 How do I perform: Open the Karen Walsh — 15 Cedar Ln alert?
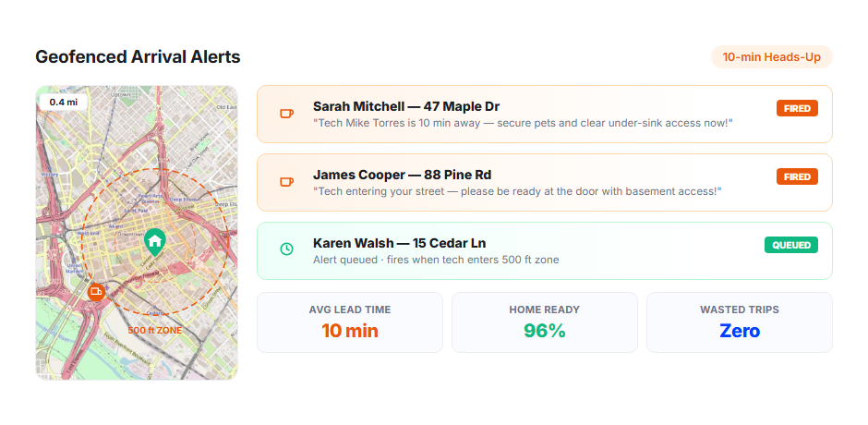545,250
